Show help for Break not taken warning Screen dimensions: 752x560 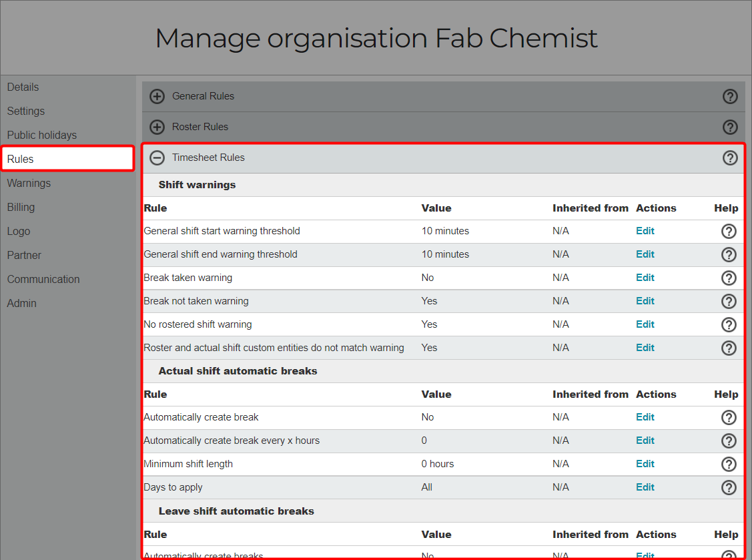click(x=729, y=301)
